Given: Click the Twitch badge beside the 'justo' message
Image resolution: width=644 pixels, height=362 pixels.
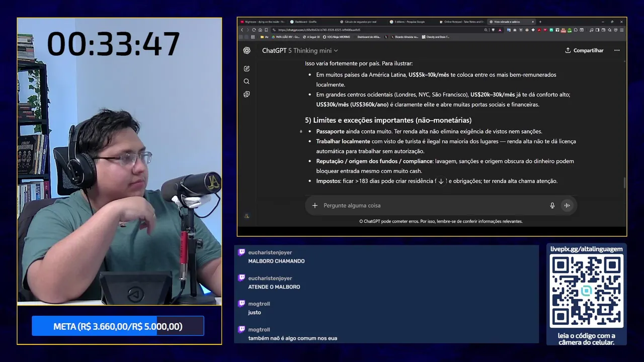Looking at the screenshot, I should coord(242,304).
